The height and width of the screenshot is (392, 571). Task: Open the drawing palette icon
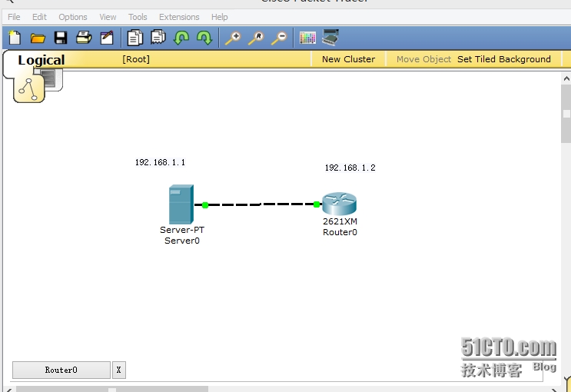307,38
